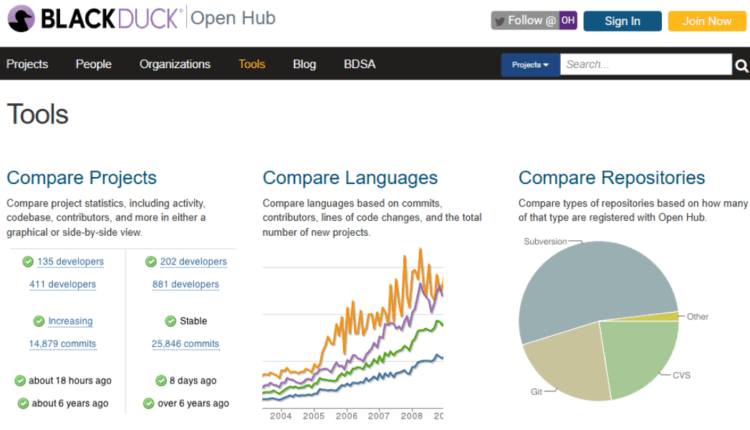Click the Twitter bird icon on Follow

tap(500, 21)
